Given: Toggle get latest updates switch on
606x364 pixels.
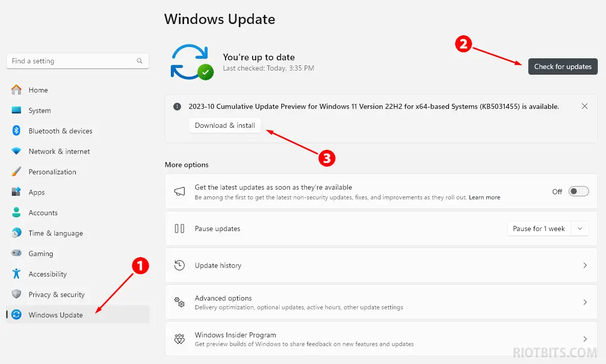Looking at the screenshot, I should click(578, 191).
